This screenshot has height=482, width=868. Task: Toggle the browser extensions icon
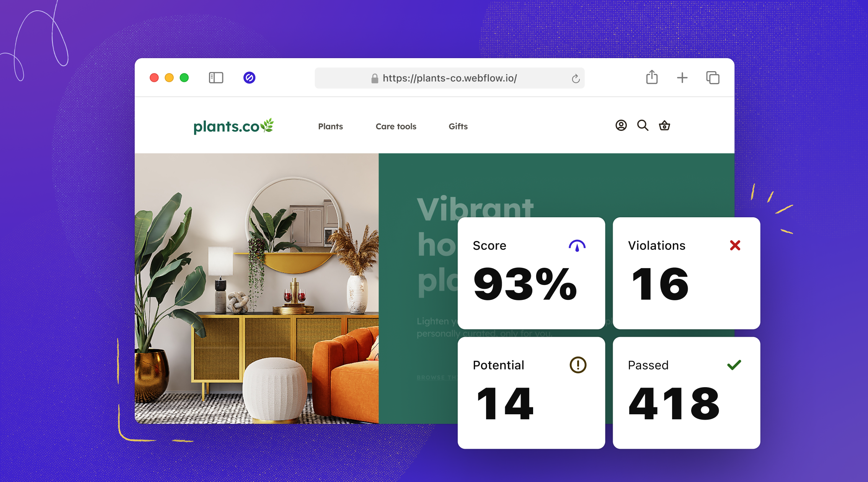[x=248, y=78]
